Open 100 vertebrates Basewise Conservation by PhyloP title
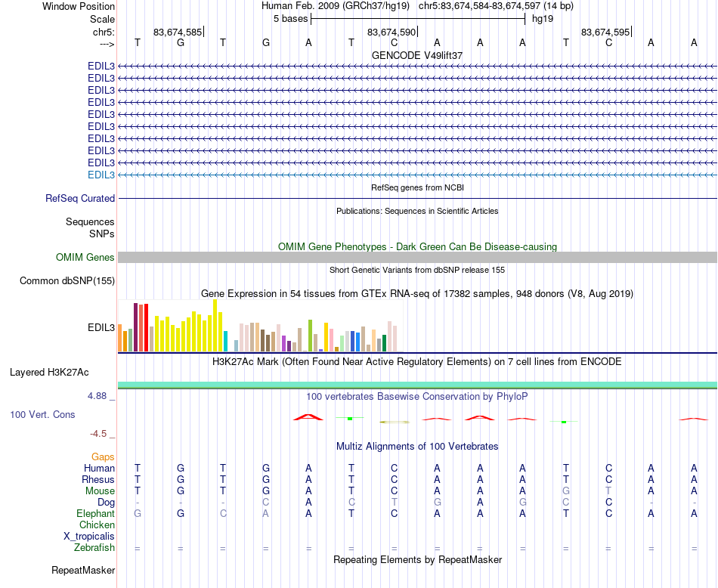718x588 pixels. (x=417, y=397)
